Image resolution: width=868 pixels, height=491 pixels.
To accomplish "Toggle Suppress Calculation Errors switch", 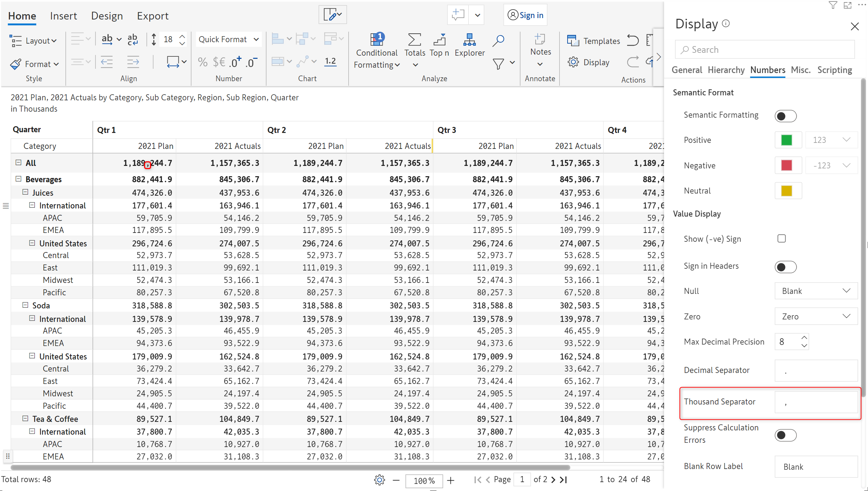I will pyautogui.click(x=785, y=435).
